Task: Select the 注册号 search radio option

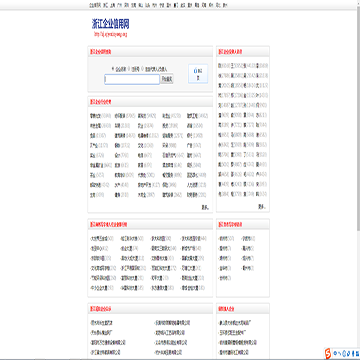Action: pyautogui.click(x=129, y=69)
